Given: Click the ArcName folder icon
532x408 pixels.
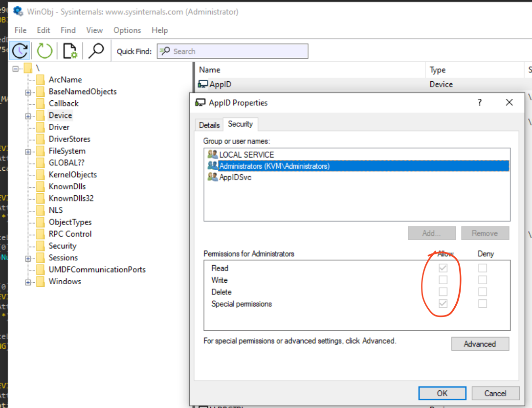Looking at the screenshot, I should click(41, 80).
